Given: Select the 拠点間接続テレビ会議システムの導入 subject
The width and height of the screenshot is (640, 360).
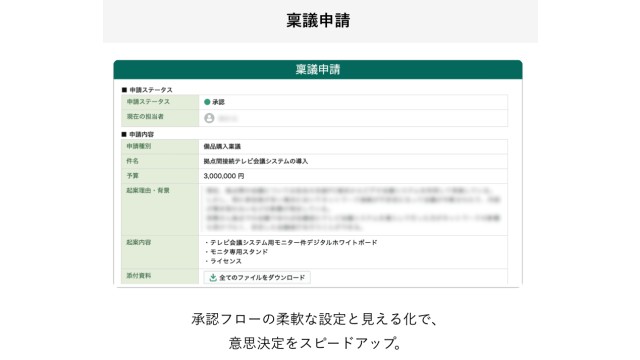Looking at the screenshot, I should [256, 161].
